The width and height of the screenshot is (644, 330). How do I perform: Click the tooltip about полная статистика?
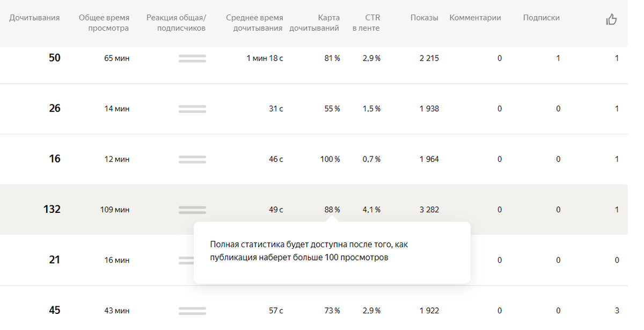(x=332, y=253)
